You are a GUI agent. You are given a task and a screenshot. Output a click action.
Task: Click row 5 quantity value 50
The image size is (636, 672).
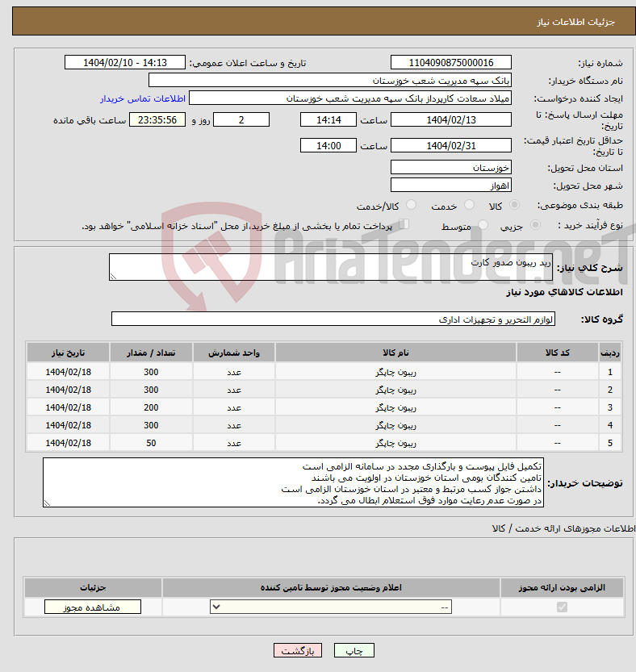(151, 443)
